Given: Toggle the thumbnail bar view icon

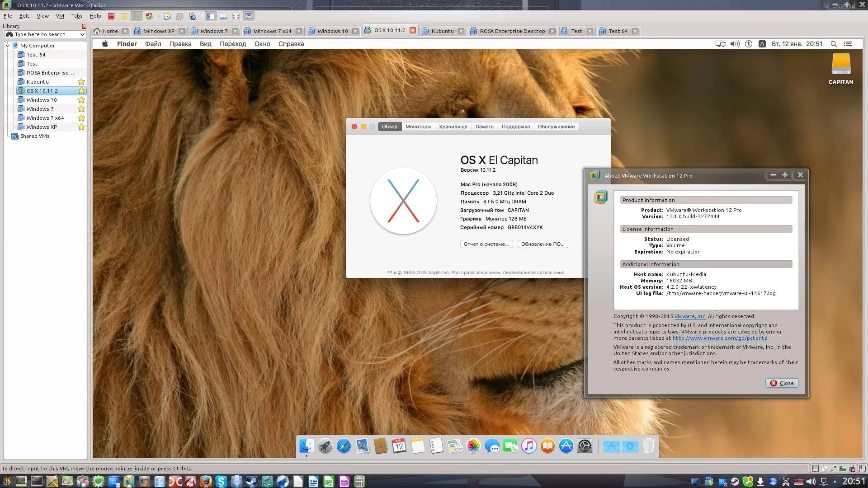Looking at the screenshot, I should coord(223,16).
